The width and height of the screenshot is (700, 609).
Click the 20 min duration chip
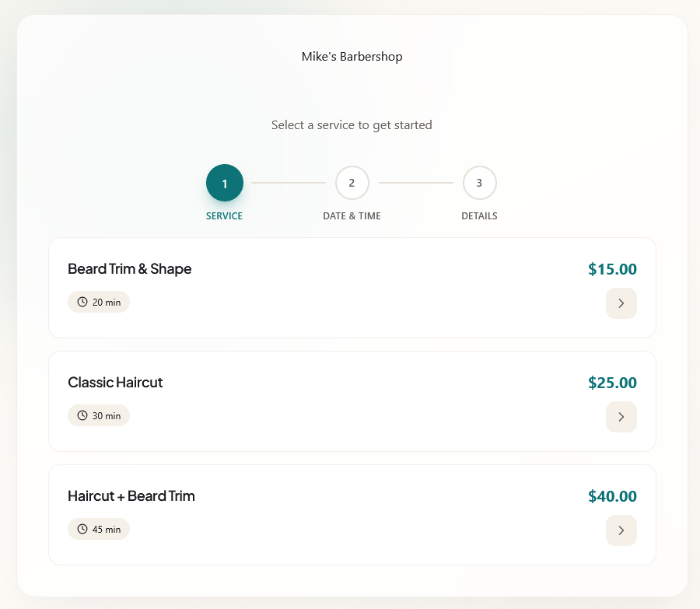click(x=99, y=302)
